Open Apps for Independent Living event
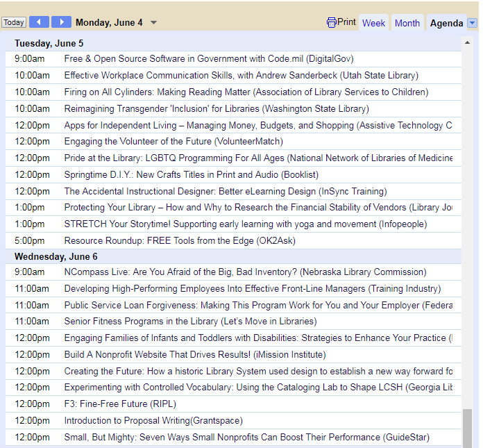Image resolution: width=483 pixels, height=448 pixels. (x=258, y=125)
